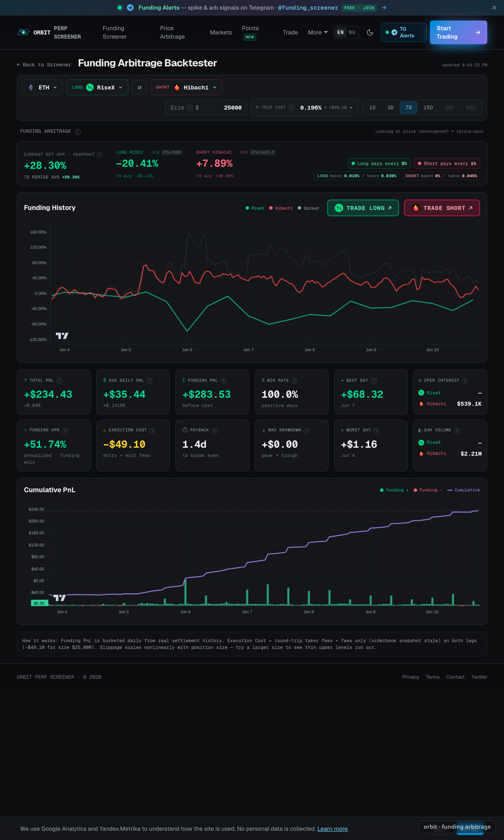Screen dimensions: 504x840
Task: Toggle Funding − series in Cumulative legend
Action: (428, 490)
